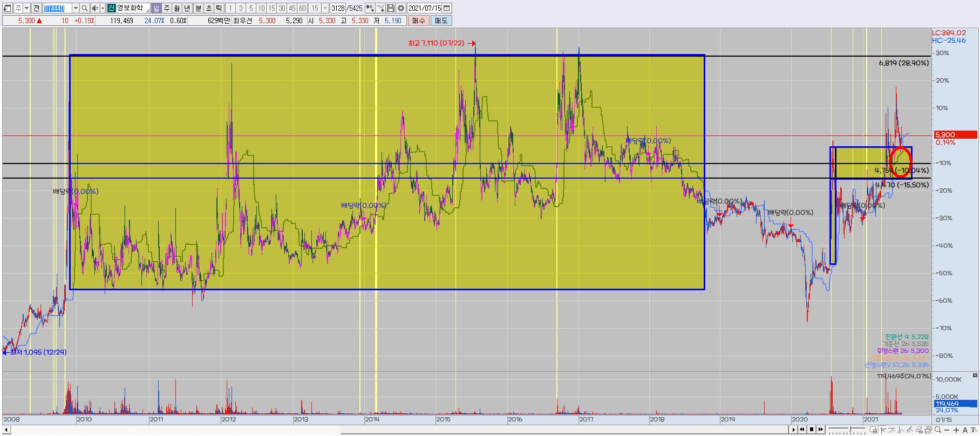The image size is (980, 436).
Task: Click the fast-forward replay button
Action: click(821, 430)
